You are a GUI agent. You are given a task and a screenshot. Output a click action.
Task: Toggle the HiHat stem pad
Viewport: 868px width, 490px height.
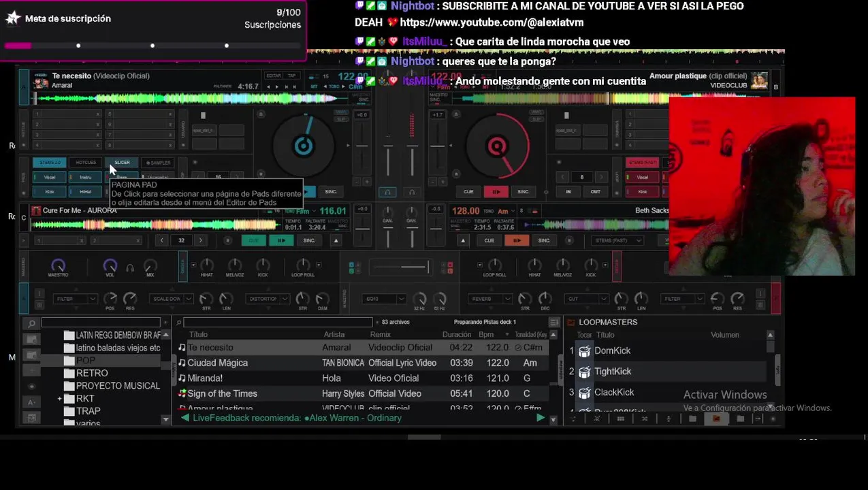(x=86, y=192)
